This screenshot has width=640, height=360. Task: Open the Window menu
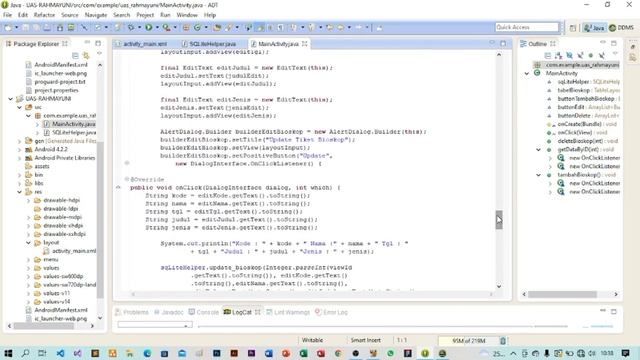pos(187,15)
